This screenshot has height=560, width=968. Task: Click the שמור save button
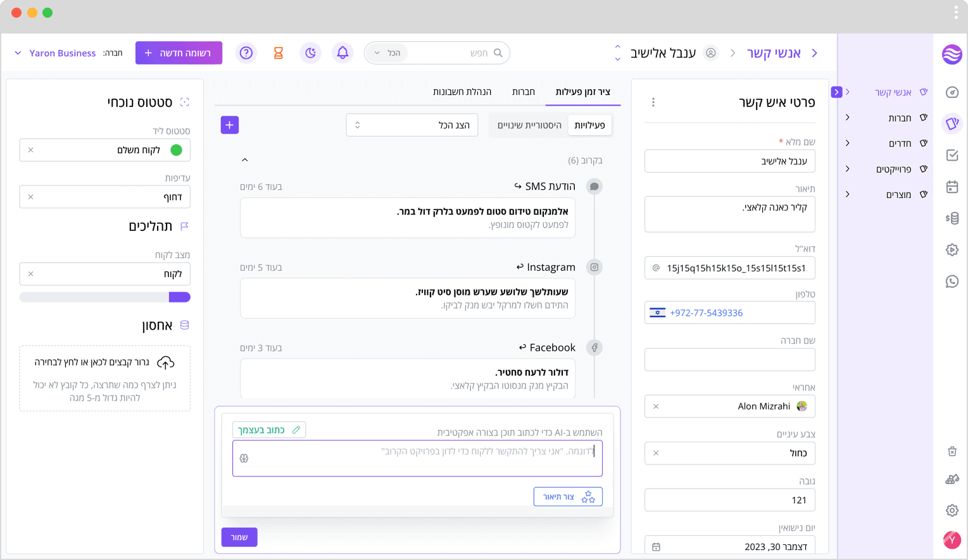pyautogui.click(x=239, y=537)
